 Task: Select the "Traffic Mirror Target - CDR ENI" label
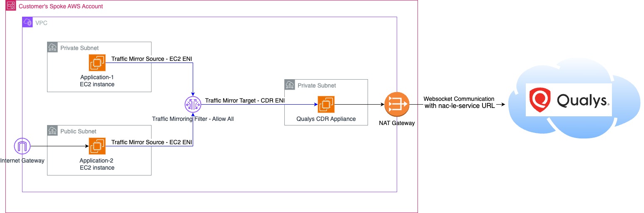245,100
